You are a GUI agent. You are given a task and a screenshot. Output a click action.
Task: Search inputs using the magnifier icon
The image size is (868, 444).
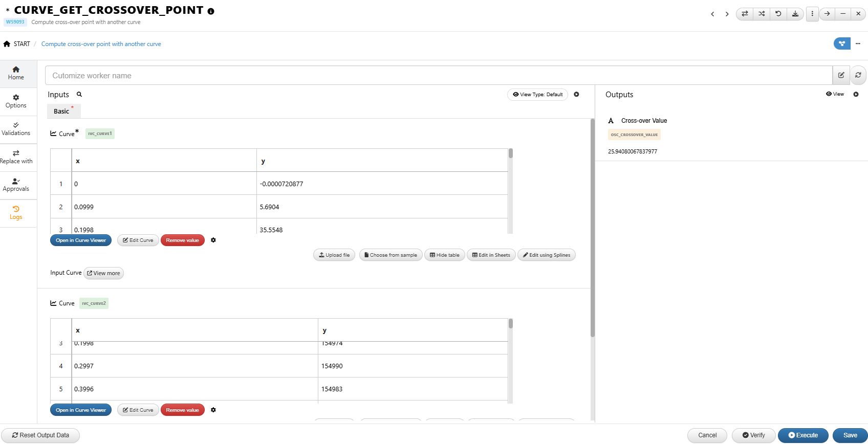click(79, 95)
